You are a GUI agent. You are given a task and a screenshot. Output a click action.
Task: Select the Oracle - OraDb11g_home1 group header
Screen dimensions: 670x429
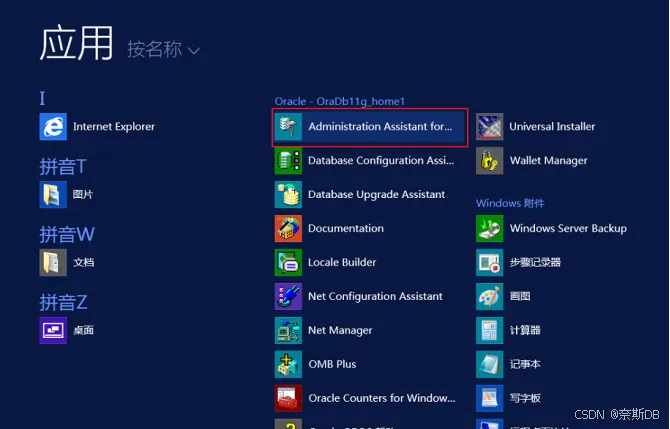click(339, 101)
